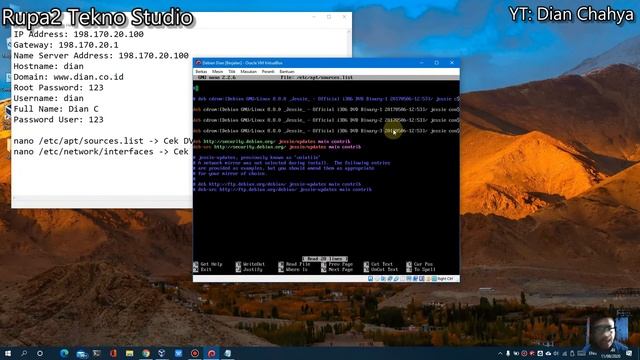
Task: Click the 'Full Name: Dian C' line in Notepad
Action: pos(56,109)
